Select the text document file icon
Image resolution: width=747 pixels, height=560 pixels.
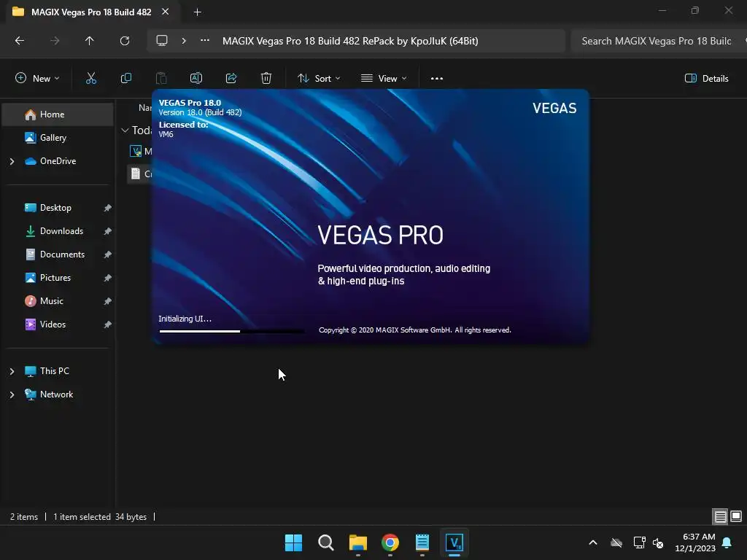136,174
